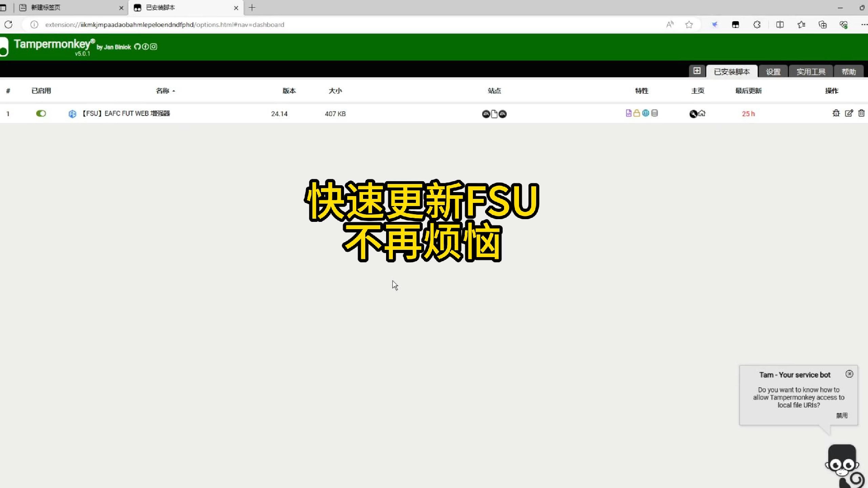The width and height of the screenshot is (868, 488).
Task: Open Browser essentials heart icon
Action: (x=844, y=24)
